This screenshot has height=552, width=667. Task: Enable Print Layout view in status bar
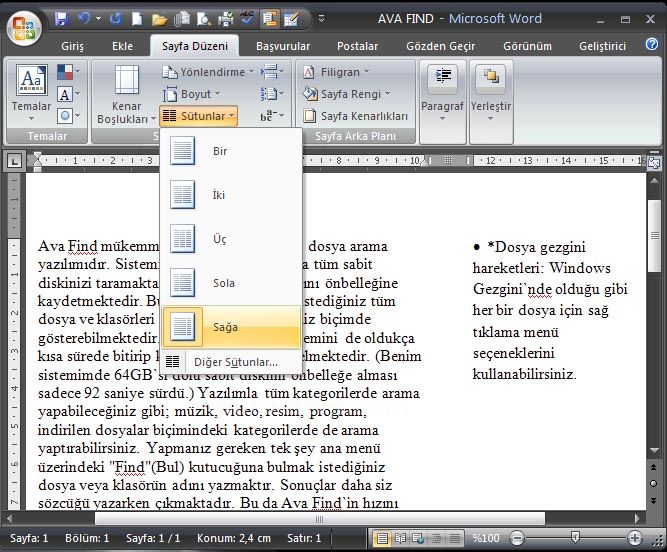tap(382, 538)
